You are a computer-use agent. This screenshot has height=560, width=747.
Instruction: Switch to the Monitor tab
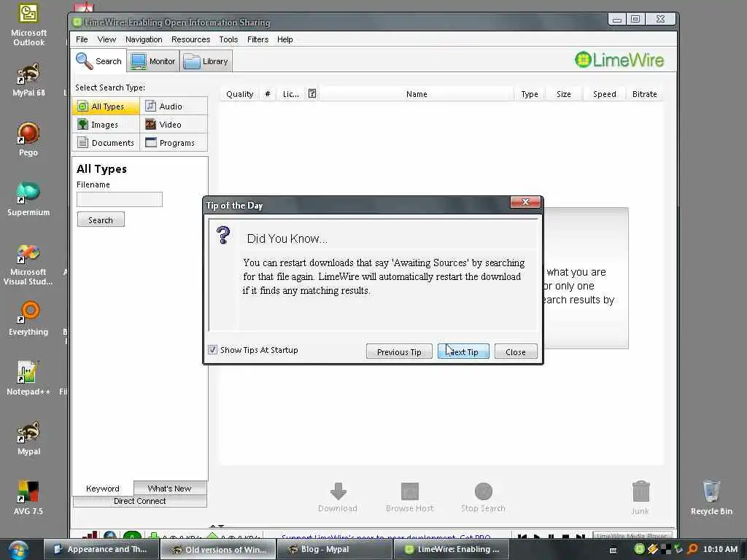[x=153, y=61]
